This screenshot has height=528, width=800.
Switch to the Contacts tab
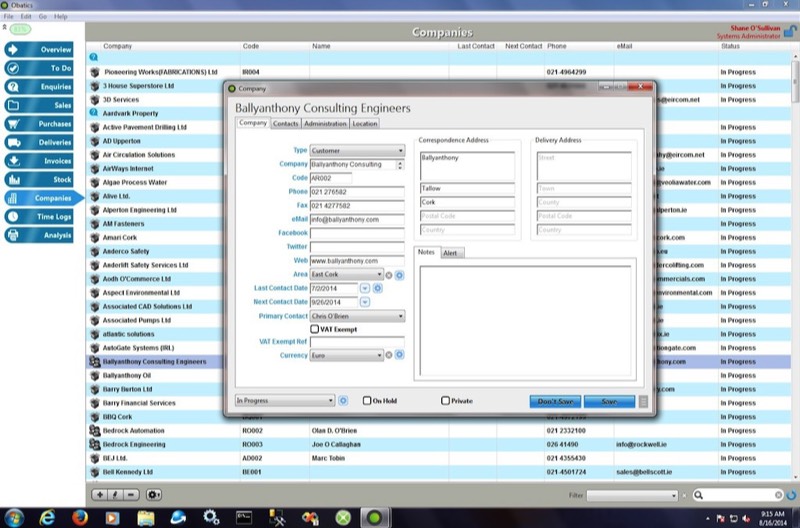point(285,123)
